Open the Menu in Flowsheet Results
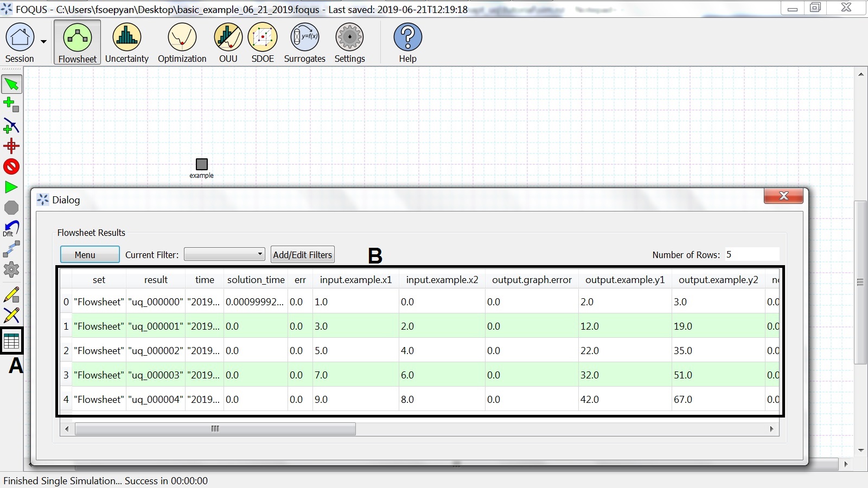This screenshot has width=868, height=488. pyautogui.click(x=90, y=254)
